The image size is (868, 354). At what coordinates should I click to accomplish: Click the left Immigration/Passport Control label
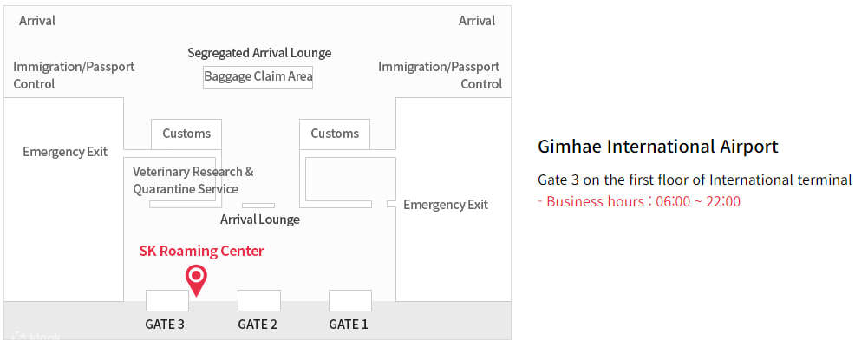click(x=74, y=75)
